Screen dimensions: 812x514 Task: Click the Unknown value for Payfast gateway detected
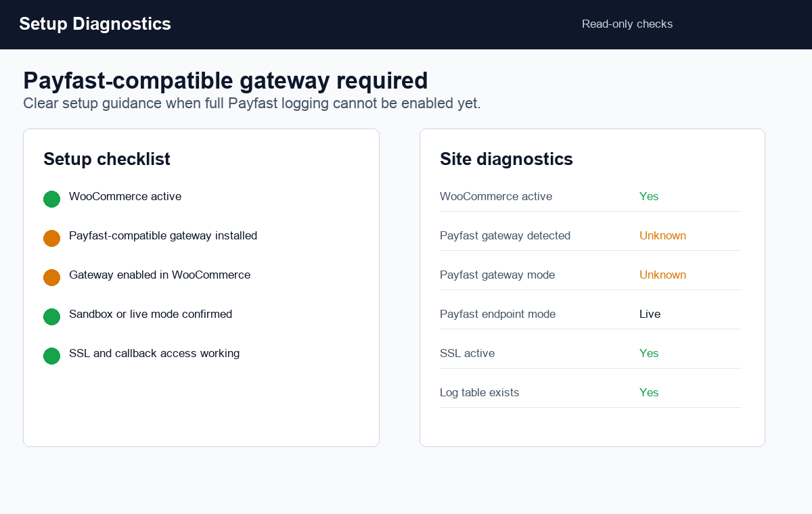[x=662, y=235]
